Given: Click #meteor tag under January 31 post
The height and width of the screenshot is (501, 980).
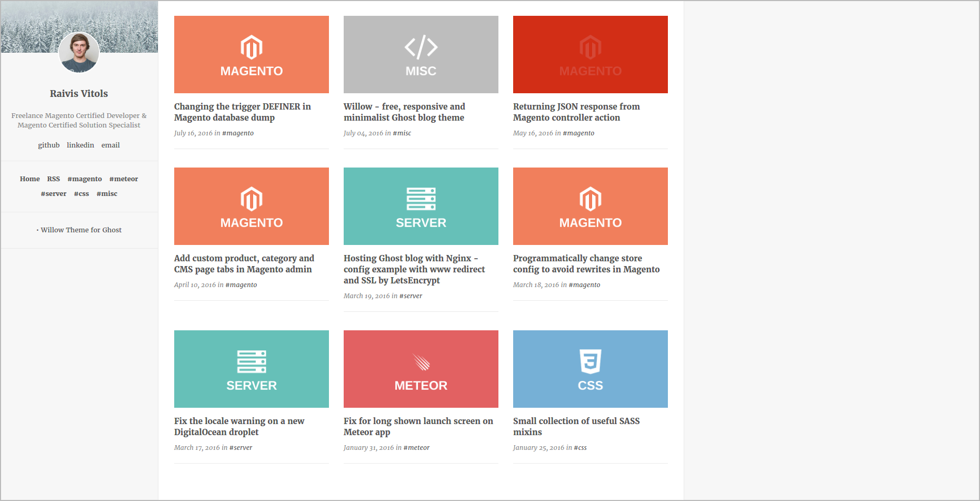Looking at the screenshot, I should click(416, 448).
